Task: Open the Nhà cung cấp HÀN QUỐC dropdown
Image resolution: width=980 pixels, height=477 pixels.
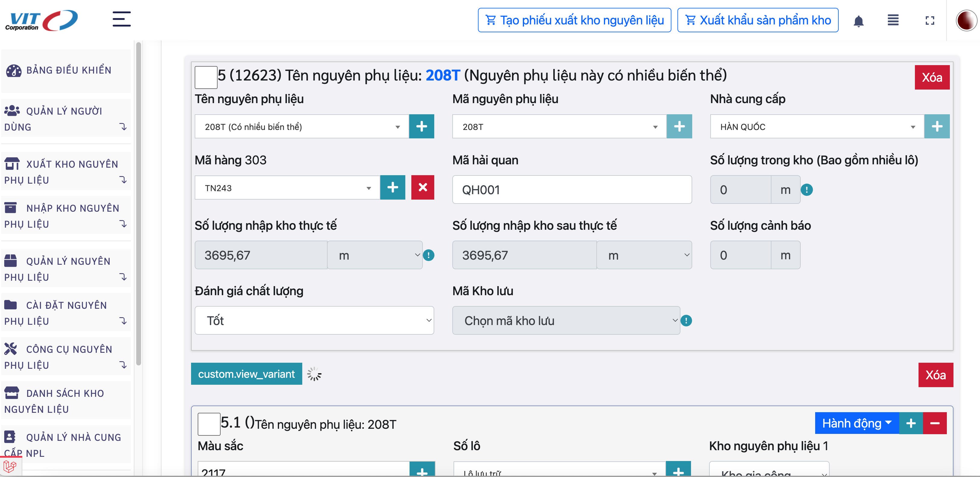Action: [x=817, y=127]
